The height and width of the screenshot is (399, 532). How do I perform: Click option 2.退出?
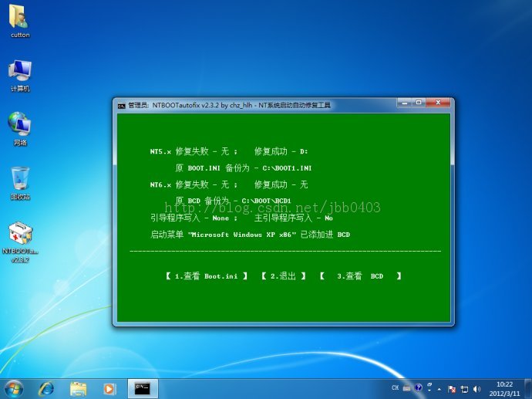coord(283,276)
